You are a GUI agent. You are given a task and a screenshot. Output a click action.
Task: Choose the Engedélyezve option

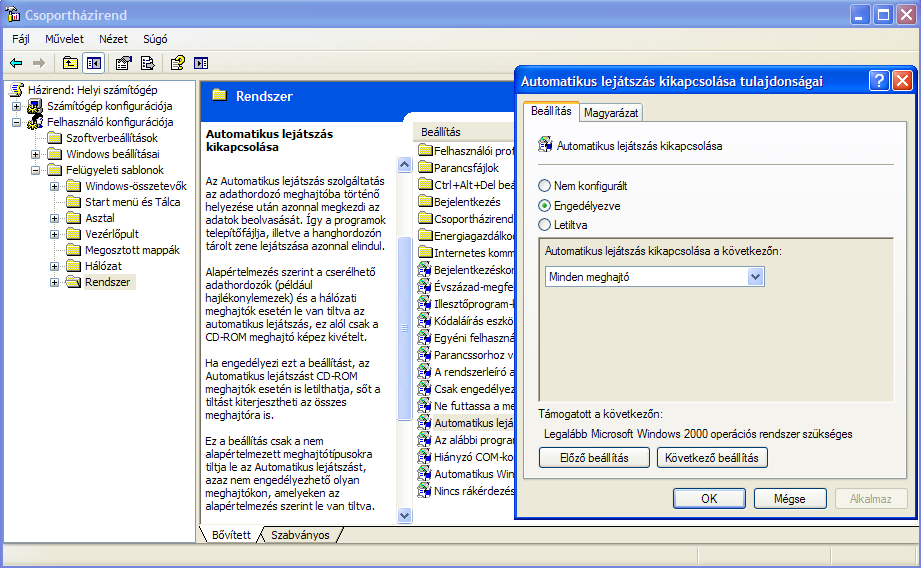[544, 205]
